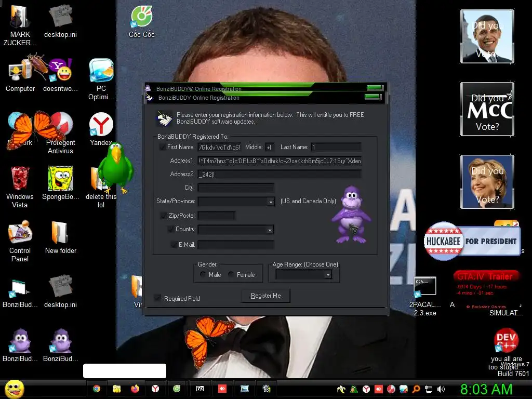Viewport: 532px width, 399px height.
Task: Open the MARK ZUCKER... desktop icon
Action: [x=20, y=25]
